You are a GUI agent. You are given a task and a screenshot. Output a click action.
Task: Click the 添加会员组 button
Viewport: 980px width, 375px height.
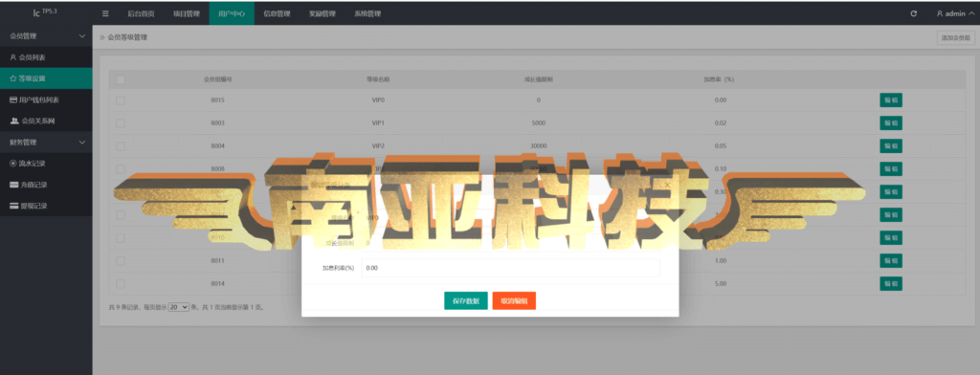click(x=956, y=38)
